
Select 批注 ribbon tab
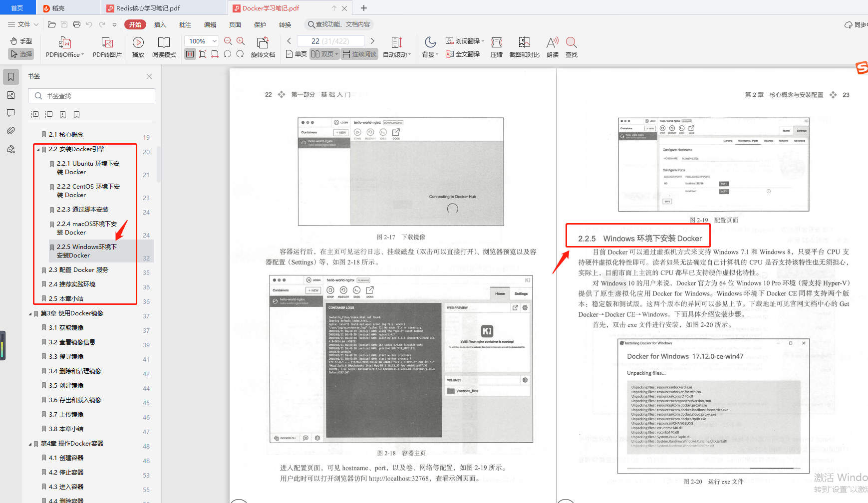pyautogui.click(x=185, y=24)
